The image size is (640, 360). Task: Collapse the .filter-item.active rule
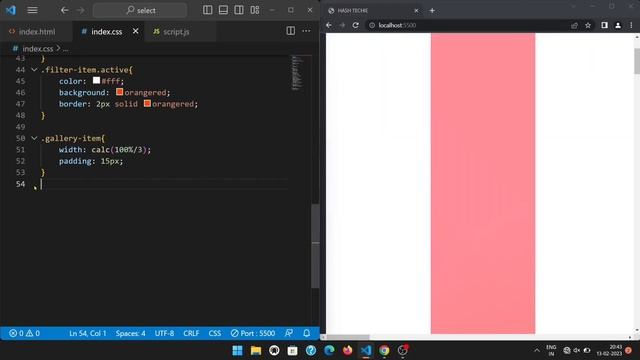pyautogui.click(x=34, y=70)
